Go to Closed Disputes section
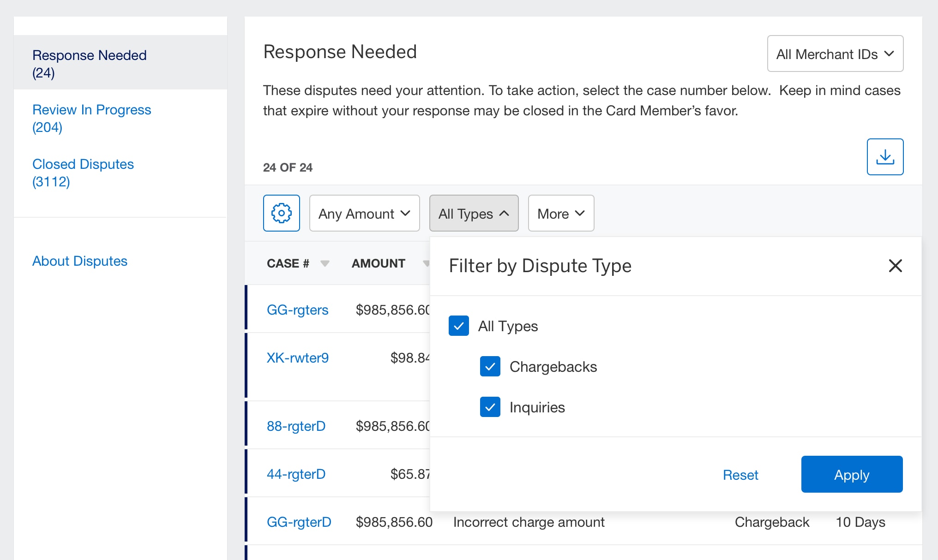Screen dimensions: 938x560 [83, 173]
